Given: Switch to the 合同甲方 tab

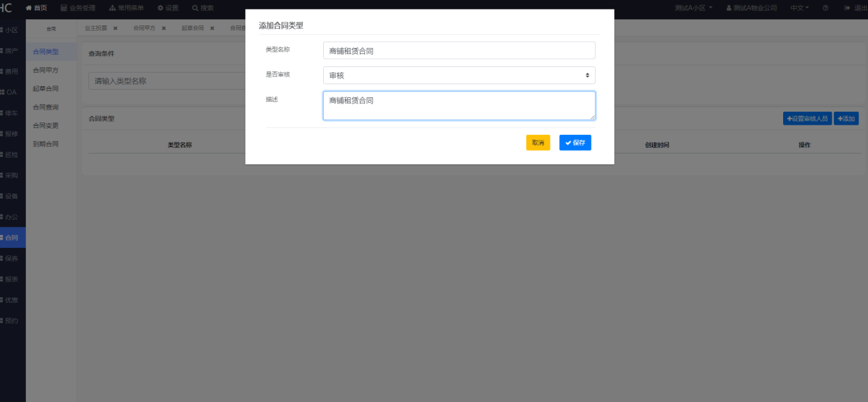Looking at the screenshot, I should [x=144, y=28].
